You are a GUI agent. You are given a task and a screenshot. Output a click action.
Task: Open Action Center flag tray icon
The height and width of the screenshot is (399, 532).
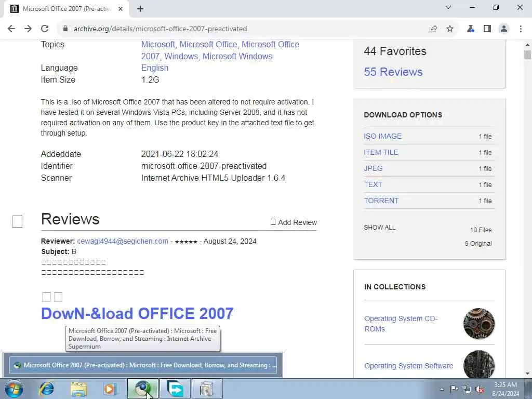[454, 389]
